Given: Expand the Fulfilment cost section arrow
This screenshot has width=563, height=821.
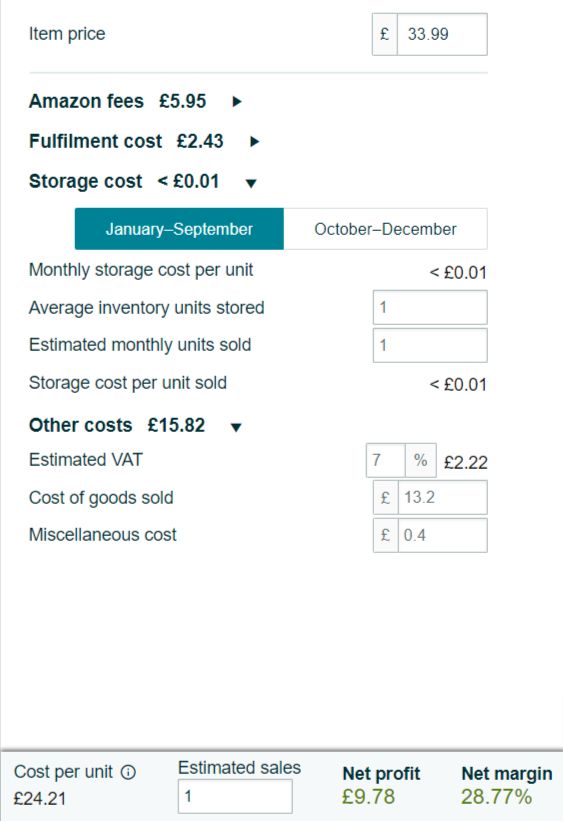Looking at the screenshot, I should click(255, 141).
